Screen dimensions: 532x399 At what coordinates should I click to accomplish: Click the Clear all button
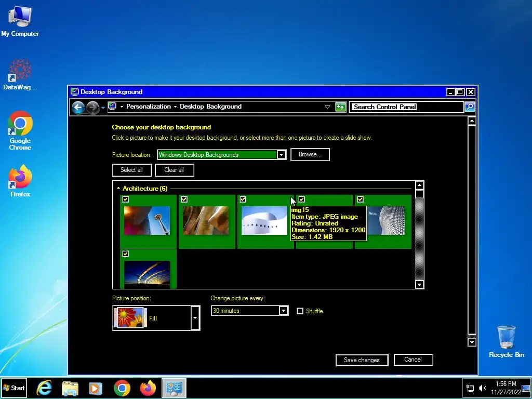[x=175, y=170]
